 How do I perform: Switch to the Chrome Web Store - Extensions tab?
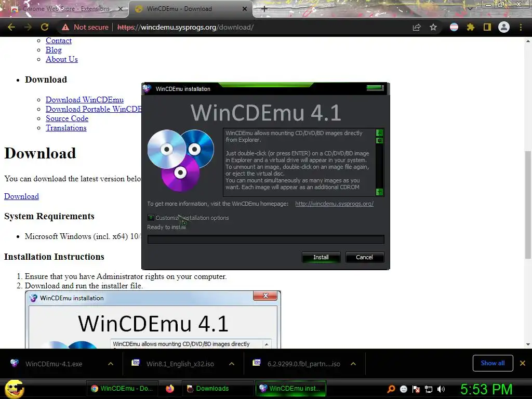coord(66,9)
